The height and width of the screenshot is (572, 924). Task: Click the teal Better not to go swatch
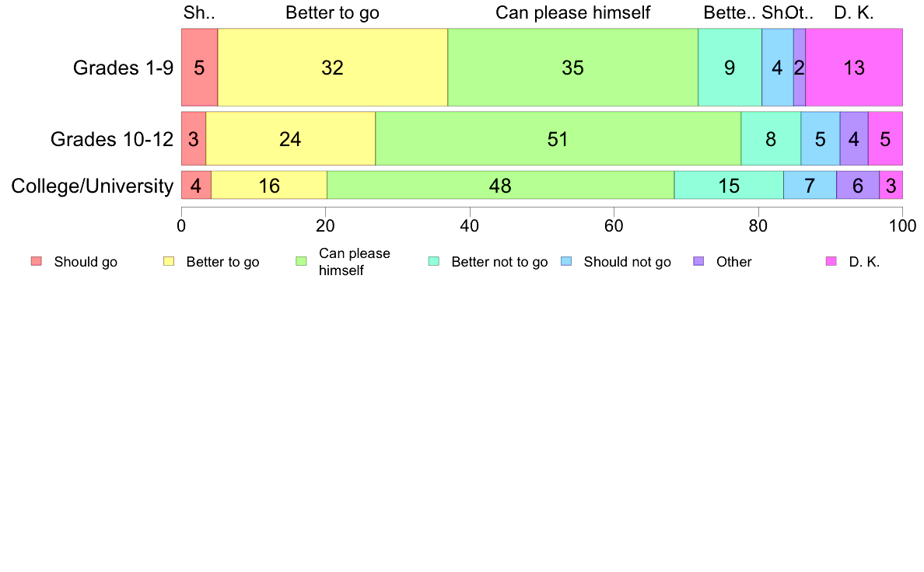[434, 261]
